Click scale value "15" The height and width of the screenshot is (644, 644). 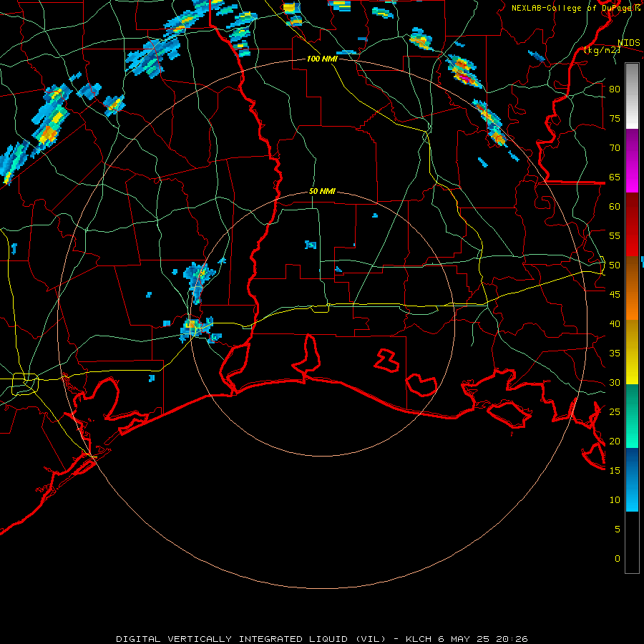tap(615, 471)
